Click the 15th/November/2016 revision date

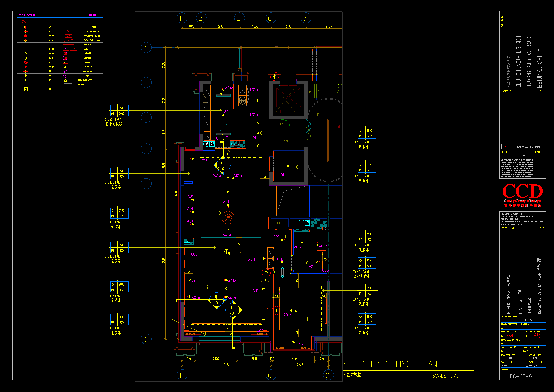(x=528, y=147)
